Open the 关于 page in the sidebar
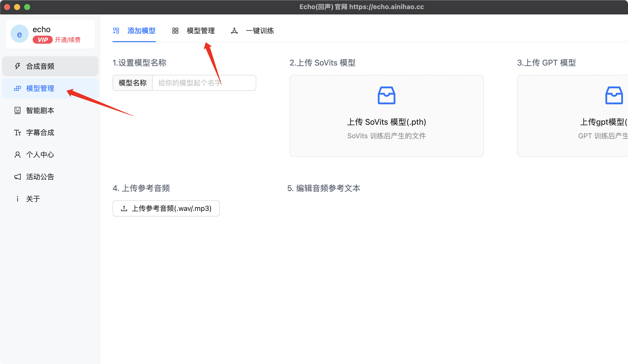 point(50,199)
